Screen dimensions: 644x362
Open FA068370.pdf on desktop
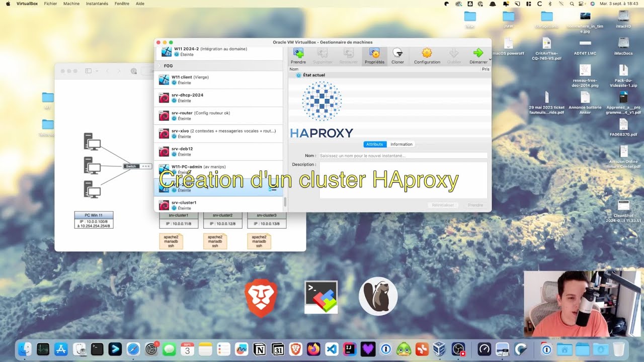[623, 128]
